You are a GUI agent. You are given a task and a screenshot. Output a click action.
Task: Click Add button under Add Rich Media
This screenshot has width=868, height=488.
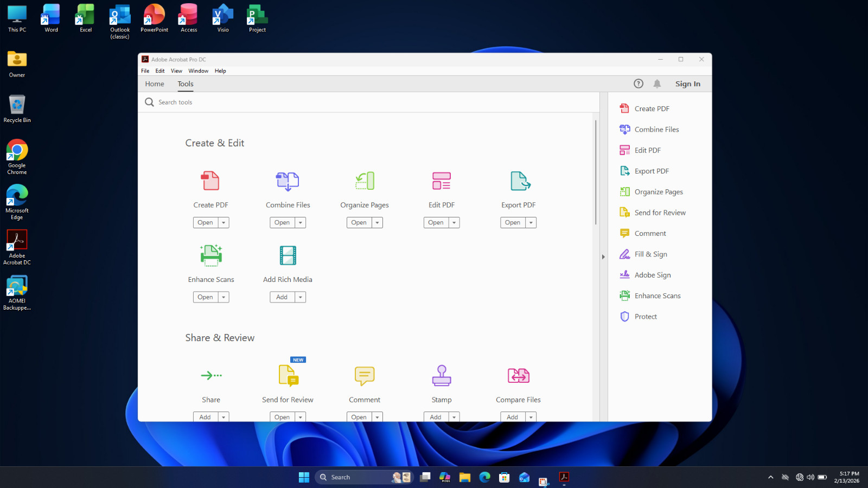283,297
